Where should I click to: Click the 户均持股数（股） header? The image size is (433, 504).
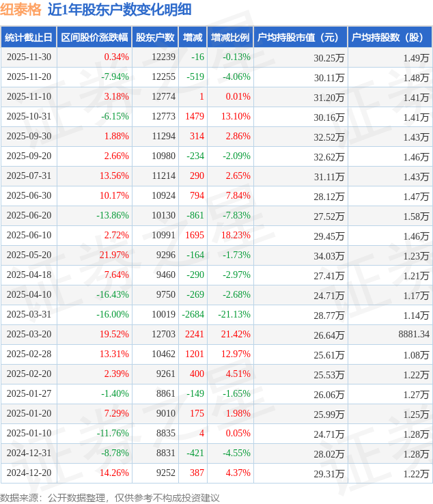pyautogui.click(x=389, y=38)
